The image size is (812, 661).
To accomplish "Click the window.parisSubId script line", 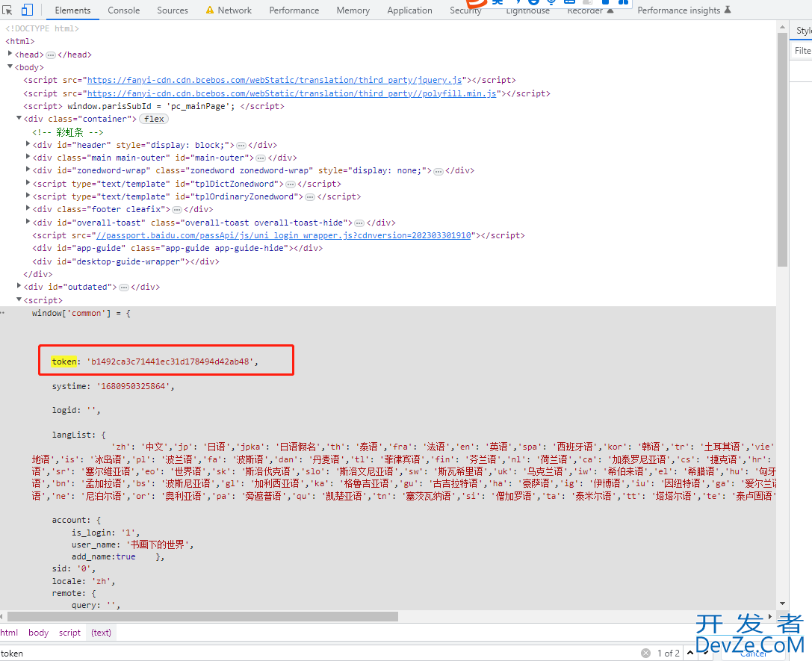I will pyautogui.click(x=154, y=107).
